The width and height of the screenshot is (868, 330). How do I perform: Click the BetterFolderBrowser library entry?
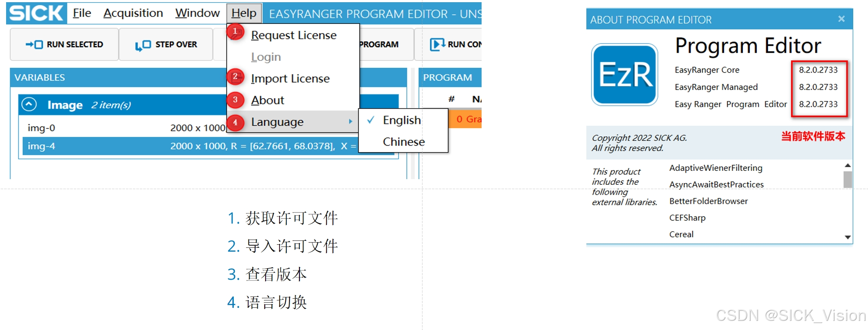pos(708,201)
